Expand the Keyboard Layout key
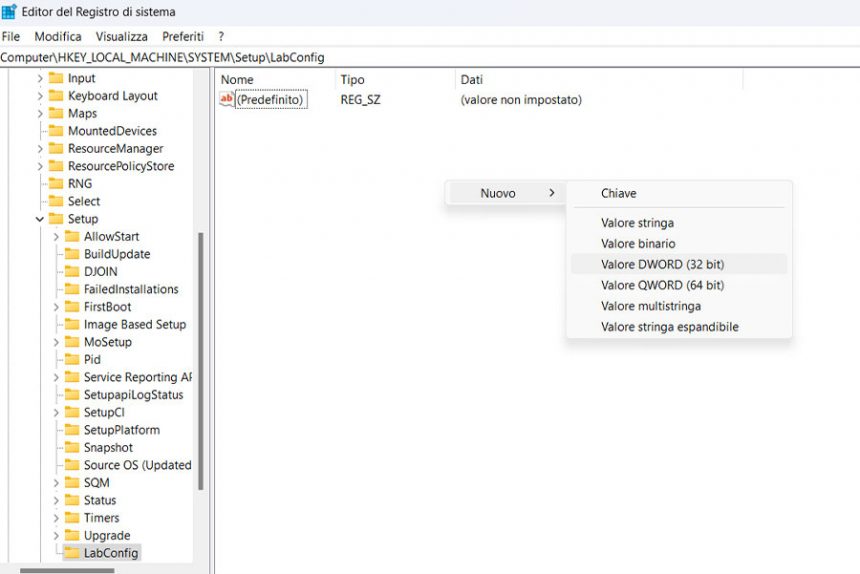 coord(40,96)
